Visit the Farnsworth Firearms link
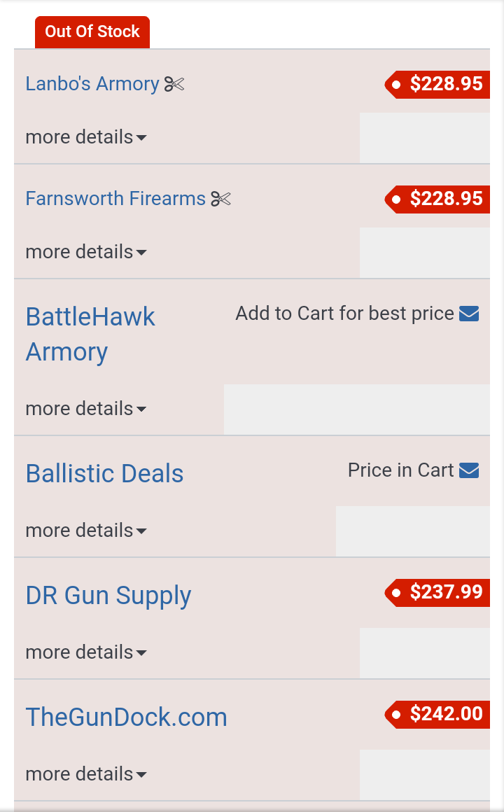This screenshot has width=504, height=812. click(115, 199)
